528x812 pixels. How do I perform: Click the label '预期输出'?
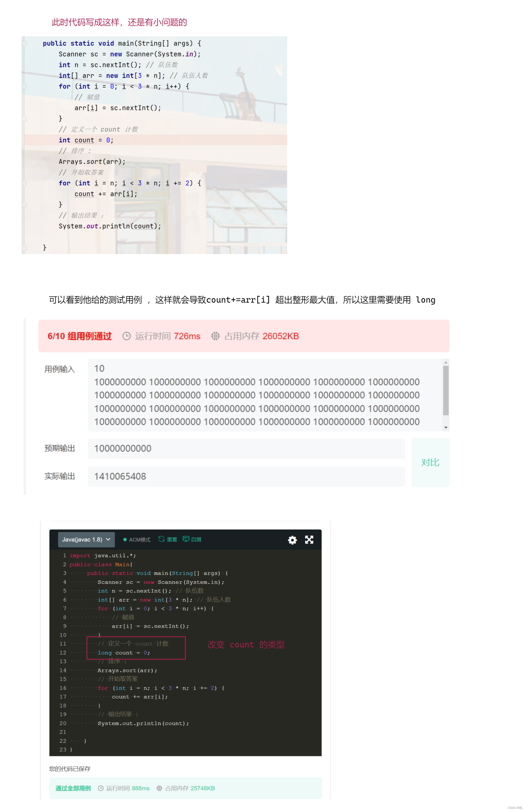[x=60, y=448]
